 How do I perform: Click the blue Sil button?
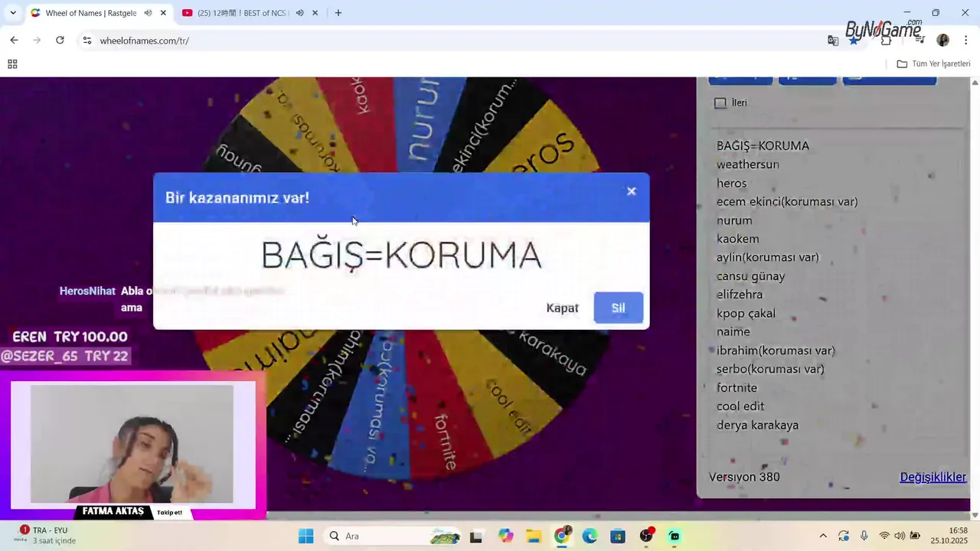(x=618, y=308)
